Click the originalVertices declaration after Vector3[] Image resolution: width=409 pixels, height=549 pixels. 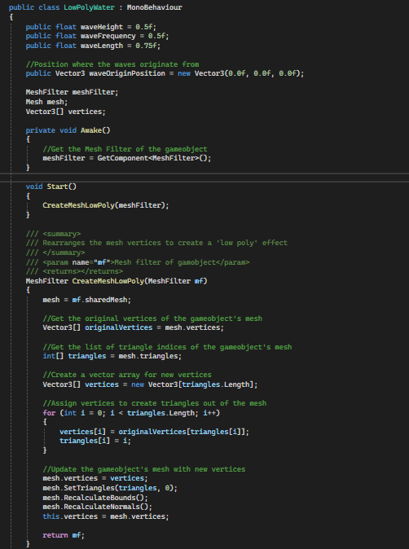[x=118, y=328]
